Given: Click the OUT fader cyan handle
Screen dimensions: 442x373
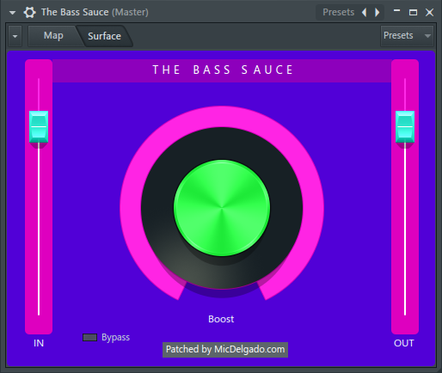Looking at the screenshot, I should pyautogui.click(x=405, y=127).
